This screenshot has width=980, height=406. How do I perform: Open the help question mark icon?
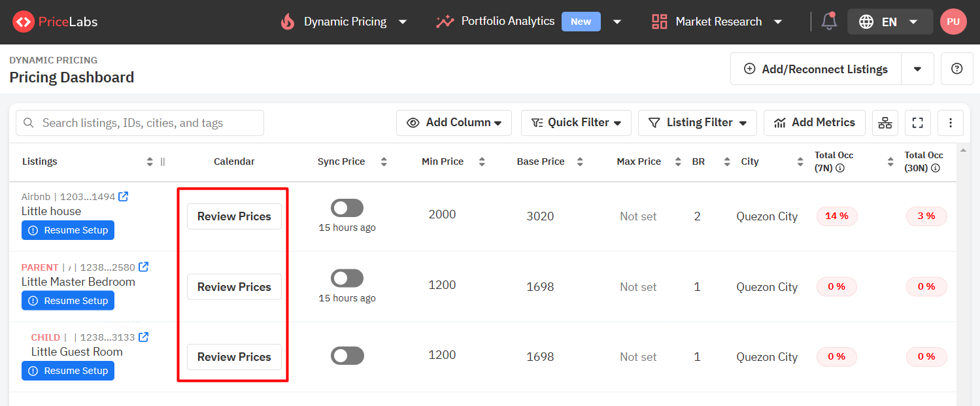(956, 69)
